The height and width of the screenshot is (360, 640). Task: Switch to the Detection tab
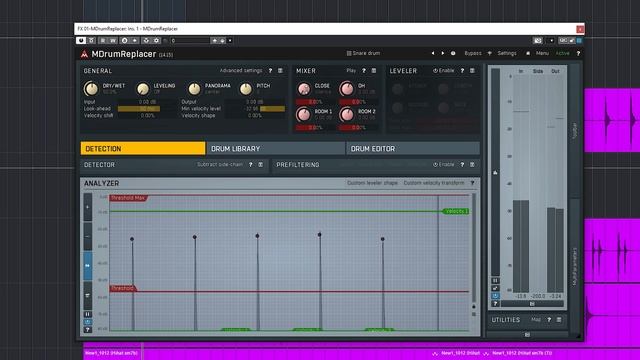pyautogui.click(x=143, y=149)
